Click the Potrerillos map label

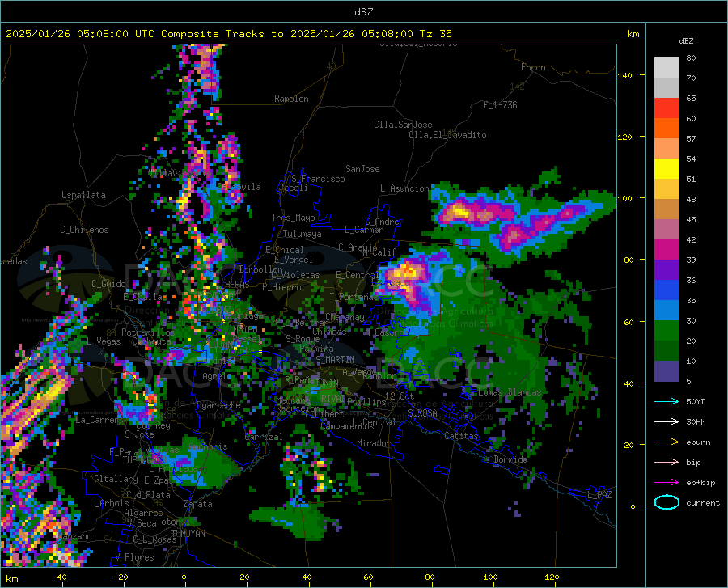[148, 332]
